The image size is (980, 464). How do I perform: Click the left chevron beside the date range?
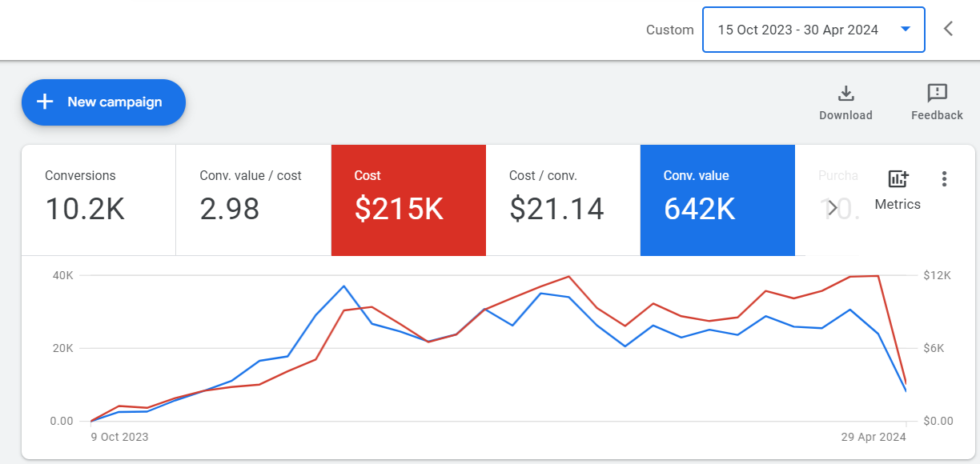[x=949, y=30]
